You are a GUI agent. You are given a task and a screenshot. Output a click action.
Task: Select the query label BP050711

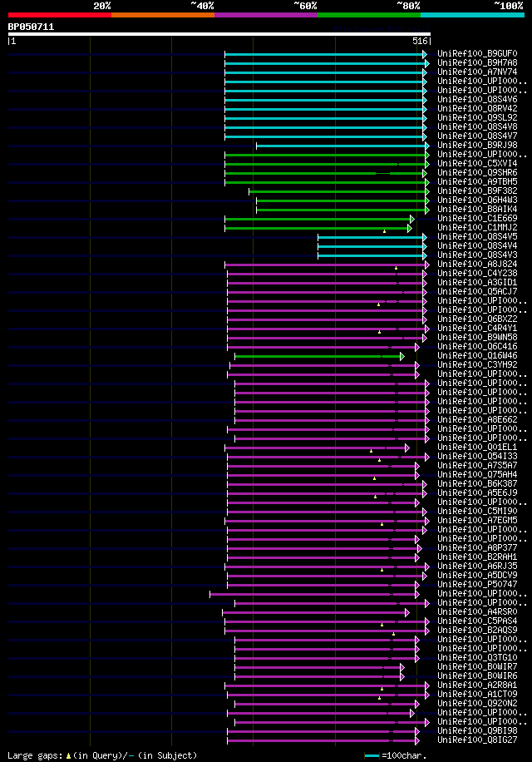coord(31,27)
